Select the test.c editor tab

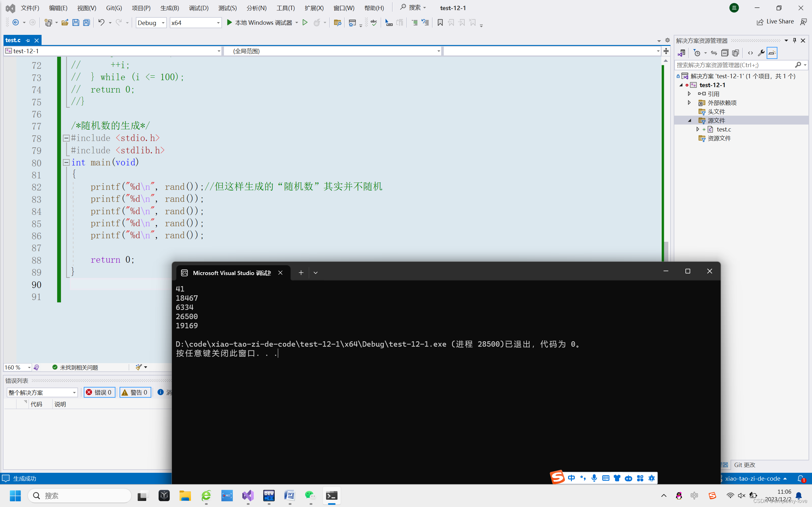13,40
